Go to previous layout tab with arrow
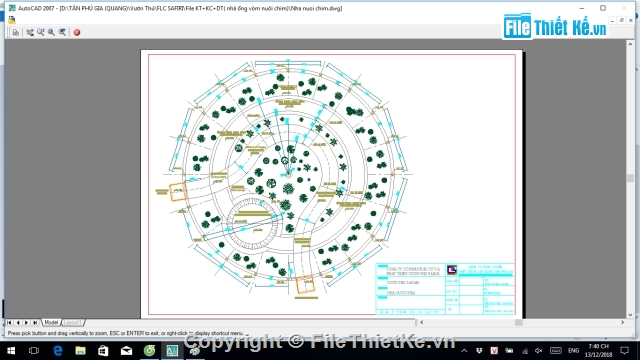This screenshot has height=360, width=640. click(18, 322)
